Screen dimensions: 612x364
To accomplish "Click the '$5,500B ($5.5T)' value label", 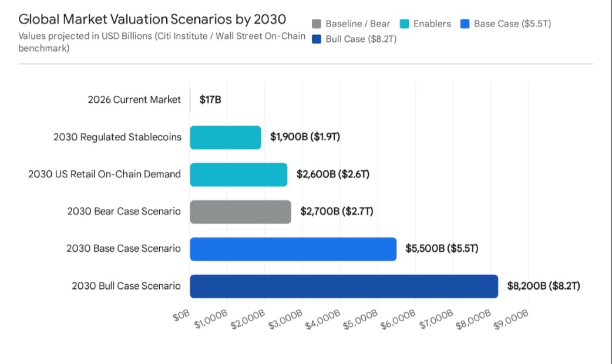I will [442, 248].
